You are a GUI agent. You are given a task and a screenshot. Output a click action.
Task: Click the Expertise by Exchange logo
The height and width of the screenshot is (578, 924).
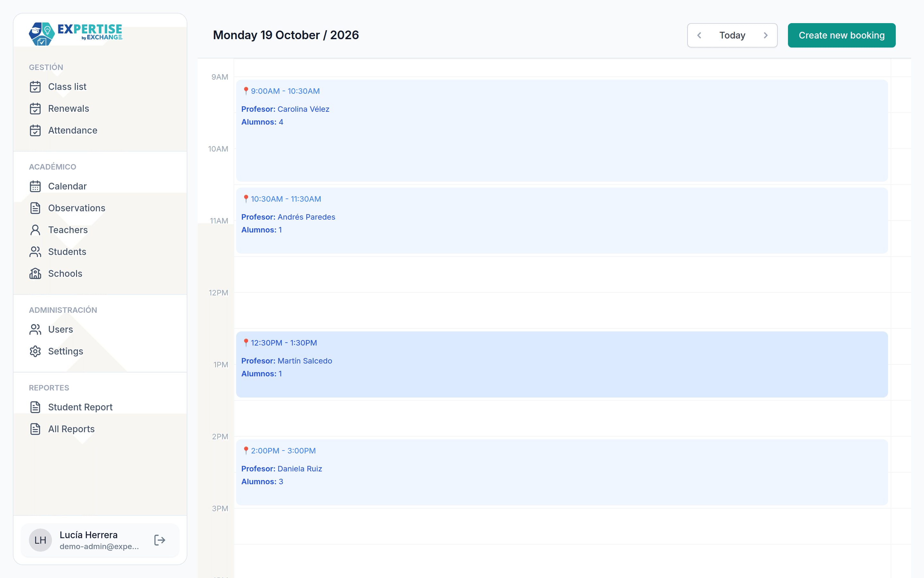click(76, 33)
